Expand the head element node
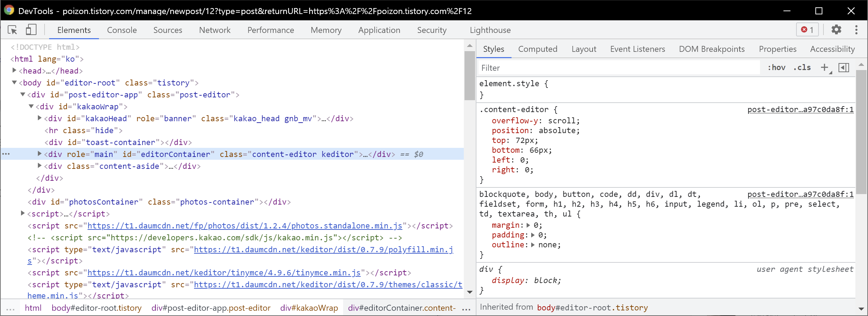This screenshot has width=868, height=316. point(14,70)
